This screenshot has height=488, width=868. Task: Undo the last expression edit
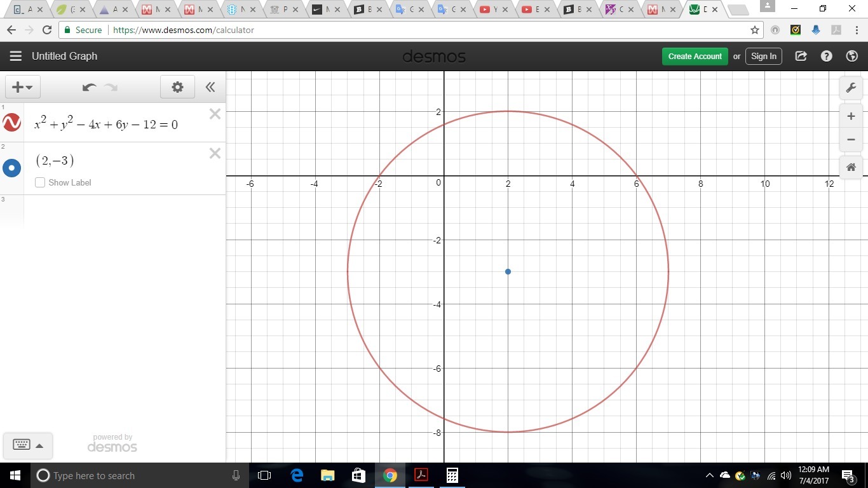(90, 87)
